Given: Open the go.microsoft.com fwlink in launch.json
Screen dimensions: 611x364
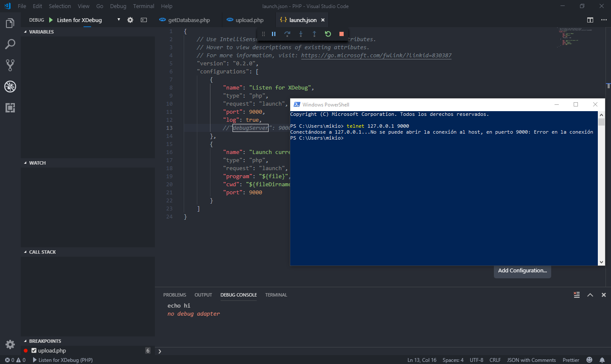Looking at the screenshot, I should (x=376, y=55).
